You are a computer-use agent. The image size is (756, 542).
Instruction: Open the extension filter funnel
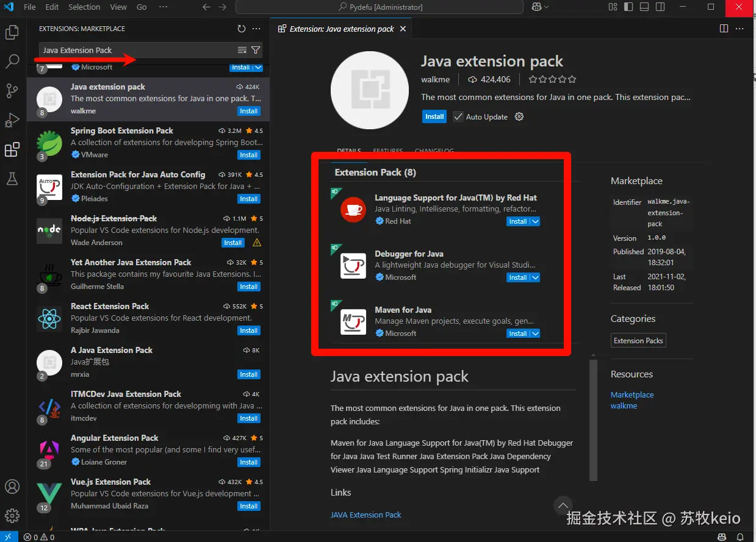point(256,50)
